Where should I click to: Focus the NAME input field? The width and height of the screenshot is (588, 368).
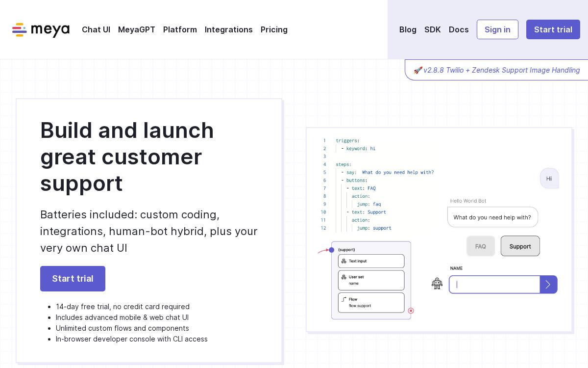(x=494, y=285)
